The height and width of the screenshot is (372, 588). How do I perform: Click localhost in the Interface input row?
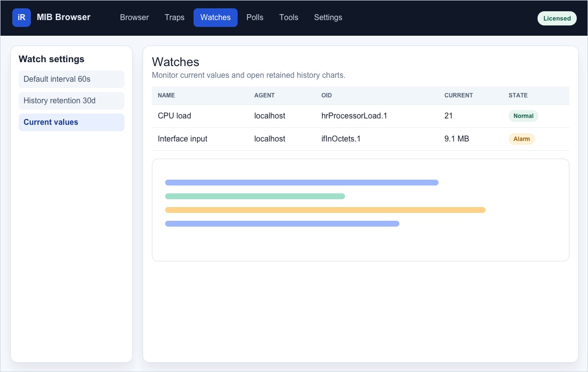269,139
